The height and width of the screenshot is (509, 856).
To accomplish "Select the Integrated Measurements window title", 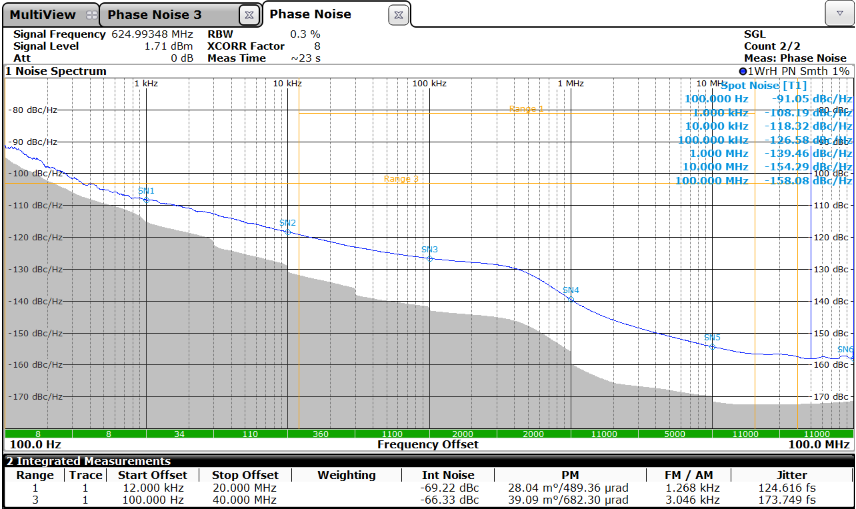I will (77, 461).
